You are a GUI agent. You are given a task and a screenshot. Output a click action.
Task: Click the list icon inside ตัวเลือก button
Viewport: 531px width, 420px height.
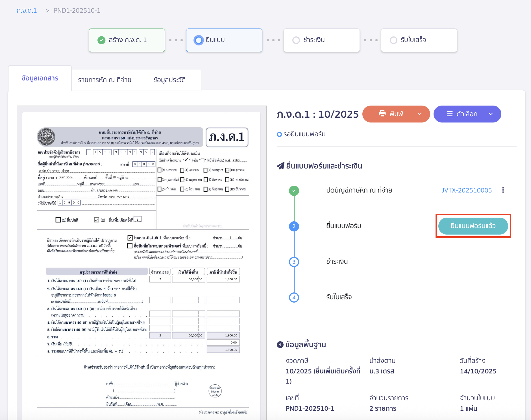(450, 114)
